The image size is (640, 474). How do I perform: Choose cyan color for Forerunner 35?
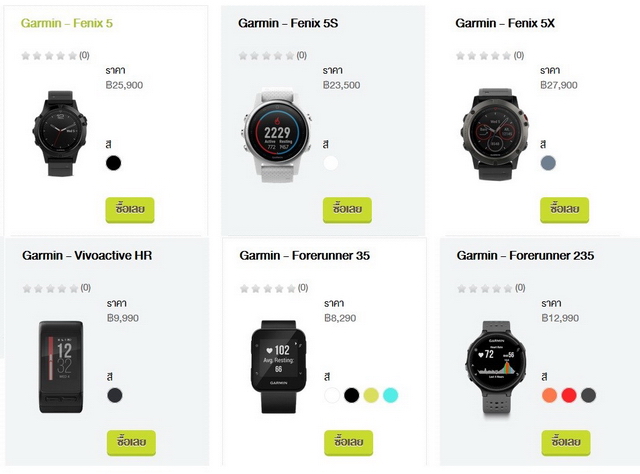(391, 395)
